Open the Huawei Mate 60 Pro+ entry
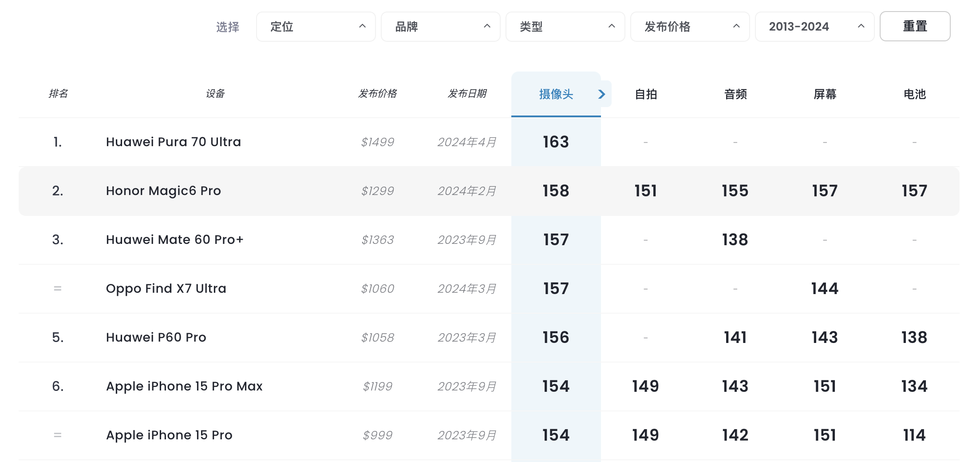This screenshot has height=462, width=980. click(174, 239)
